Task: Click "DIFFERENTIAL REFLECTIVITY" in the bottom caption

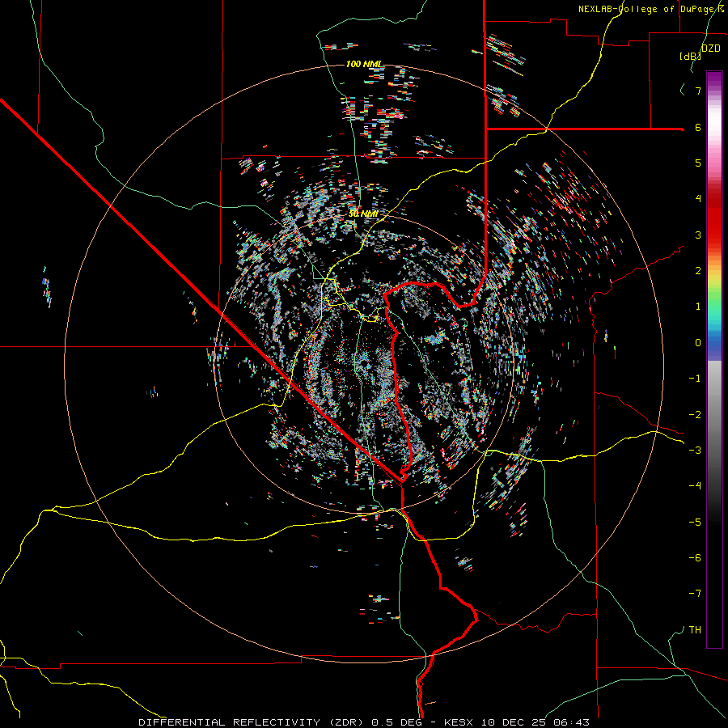Action: [230, 722]
